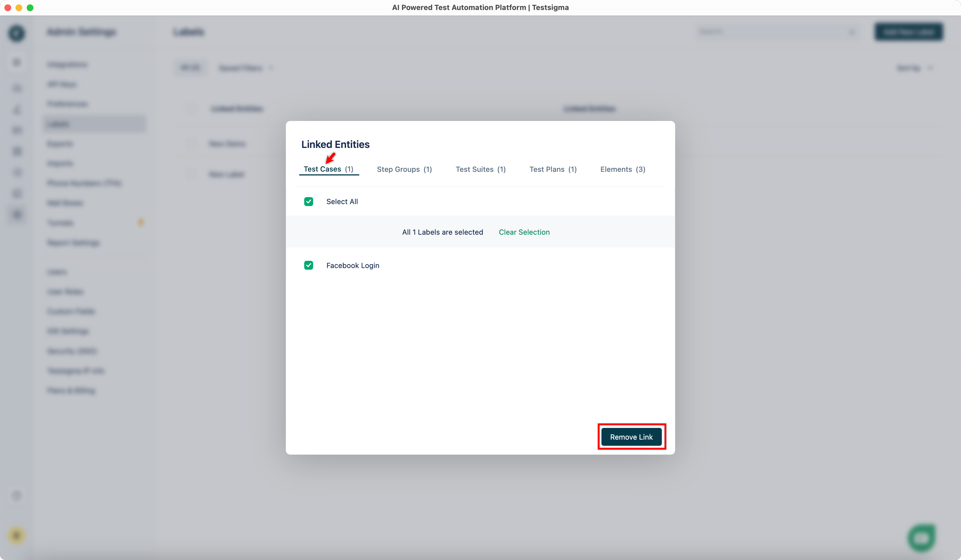Image resolution: width=961 pixels, height=560 pixels.
Task: Close the window with the red button
Action: click(x=8, y=8)
